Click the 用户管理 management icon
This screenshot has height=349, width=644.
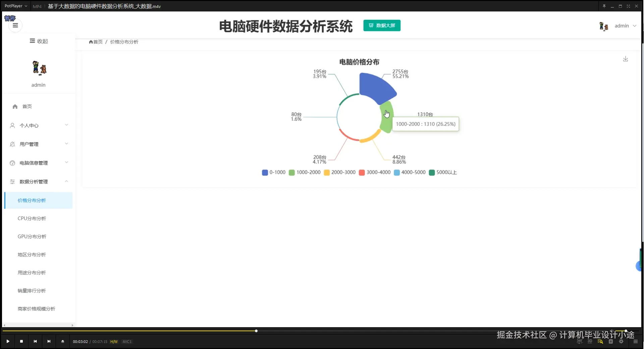point(12,144)
